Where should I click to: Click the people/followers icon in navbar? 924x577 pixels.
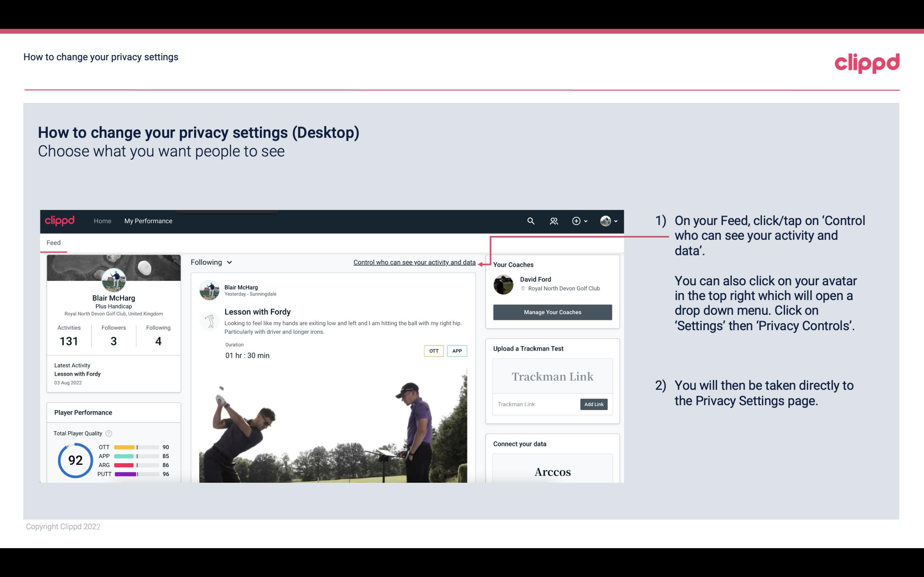click(x=554, y=221)
